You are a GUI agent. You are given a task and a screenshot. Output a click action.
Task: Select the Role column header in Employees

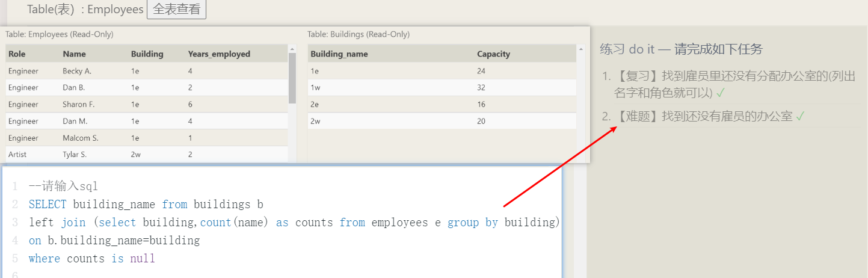point(17,54)
